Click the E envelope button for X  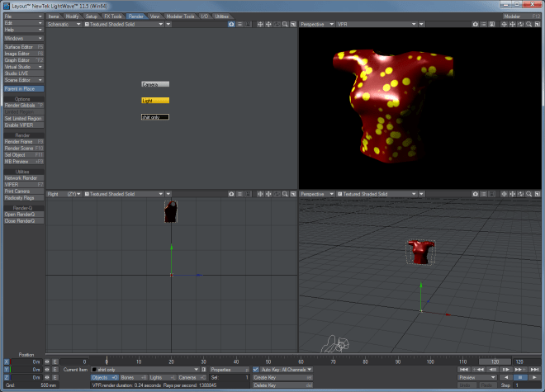[x=55, y=361]
